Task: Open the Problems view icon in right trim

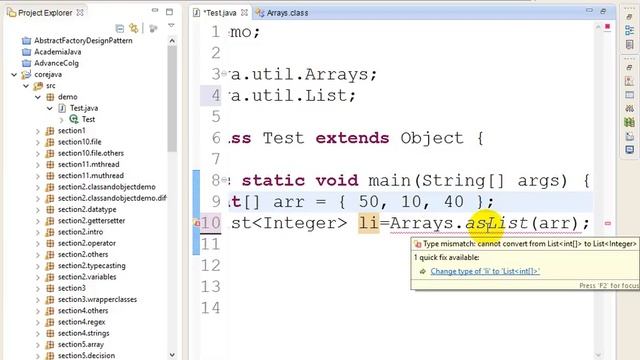Action: coord(629,81)
